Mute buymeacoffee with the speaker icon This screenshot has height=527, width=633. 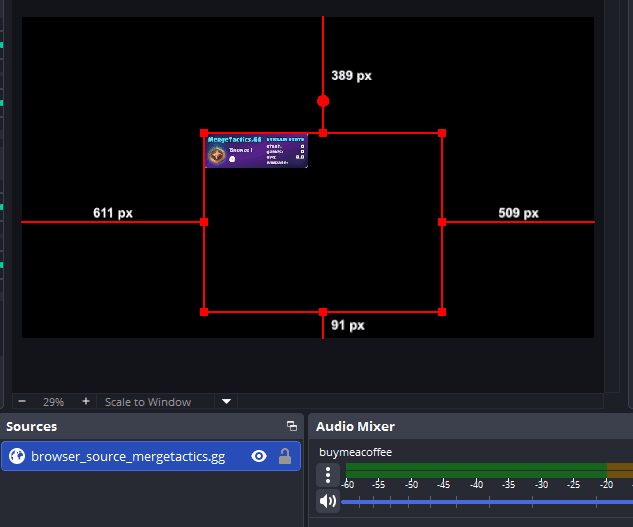point(328,500)
